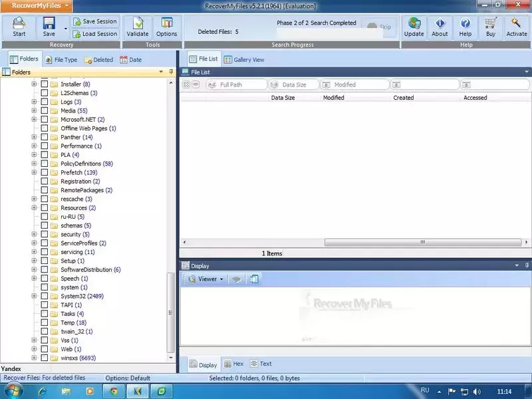This screenshot has height=399, width=532.
Task: Switch to the Hex view tab
Action: coord(234,364)
